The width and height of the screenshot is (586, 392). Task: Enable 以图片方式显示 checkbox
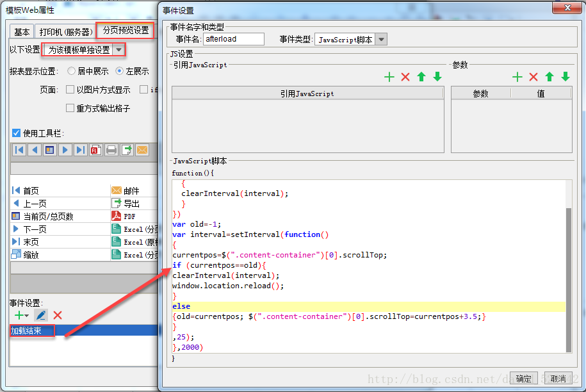pyautogui.click(x=70, y=89)
